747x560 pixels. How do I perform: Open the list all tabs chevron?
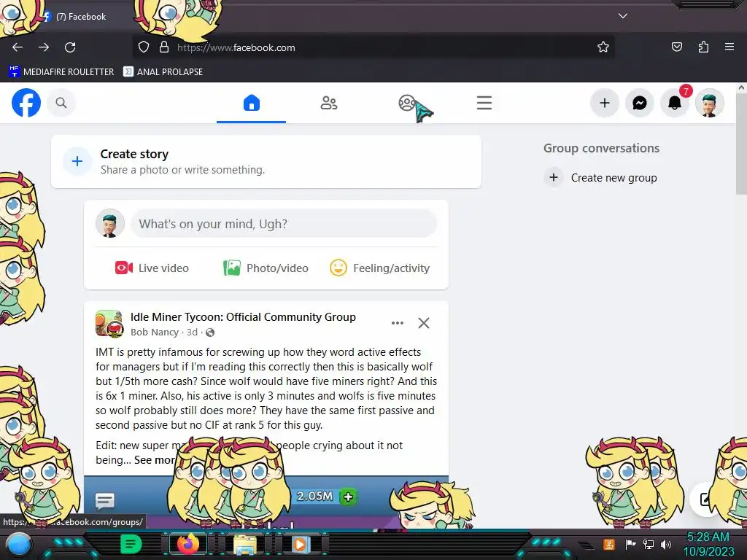point(623,16)
